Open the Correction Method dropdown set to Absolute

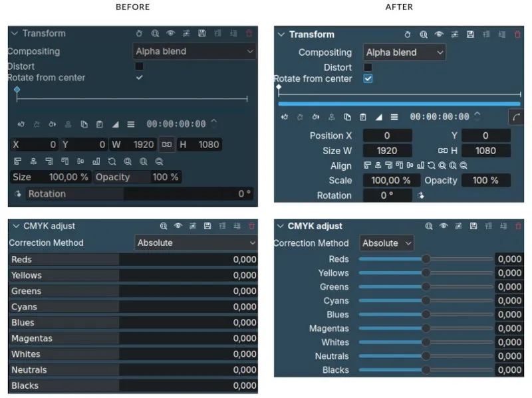tap(386, 243)
